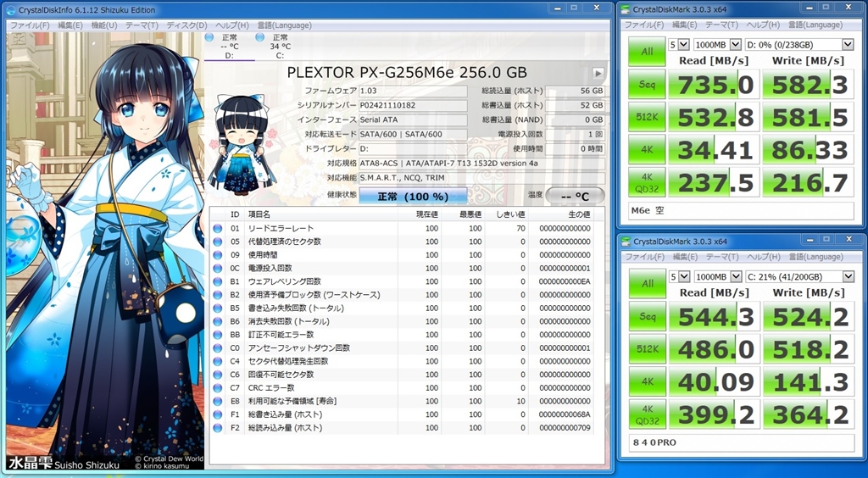This screenshot has height=478, width=868.
Task: Click blue status icon for attribute BB
Action: point(218,335)
